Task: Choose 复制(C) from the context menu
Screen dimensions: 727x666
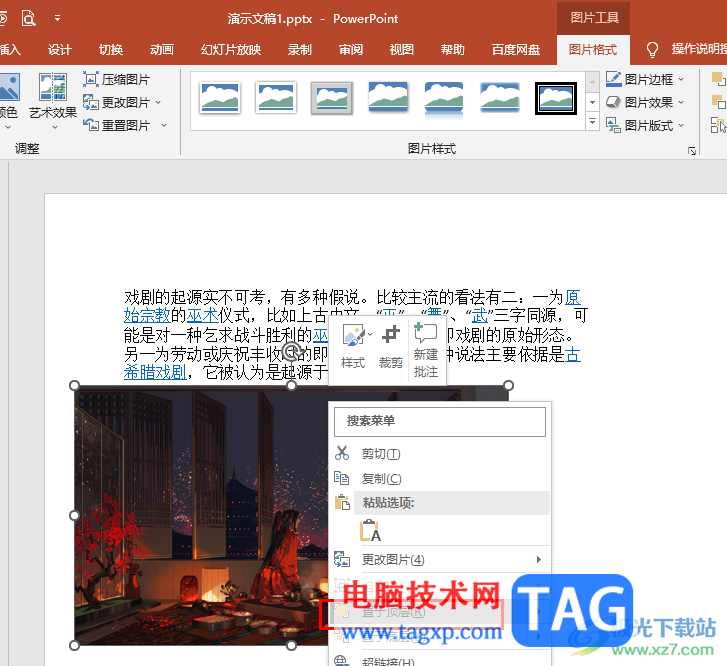Action: (440, 479)
